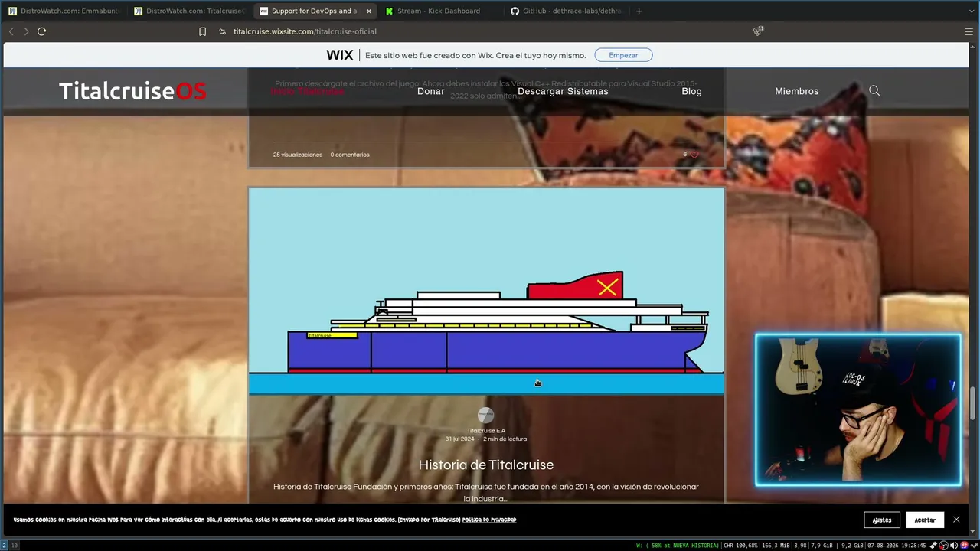The height and width of the screenshot is (551, 980).
Task: Open site information icon beside the URL
Action: [222, 31]
